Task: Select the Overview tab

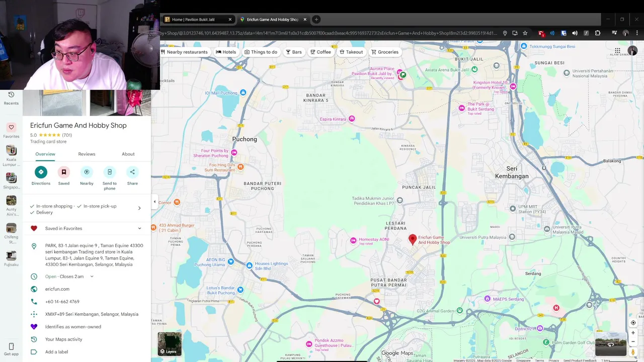Action: 45,154
